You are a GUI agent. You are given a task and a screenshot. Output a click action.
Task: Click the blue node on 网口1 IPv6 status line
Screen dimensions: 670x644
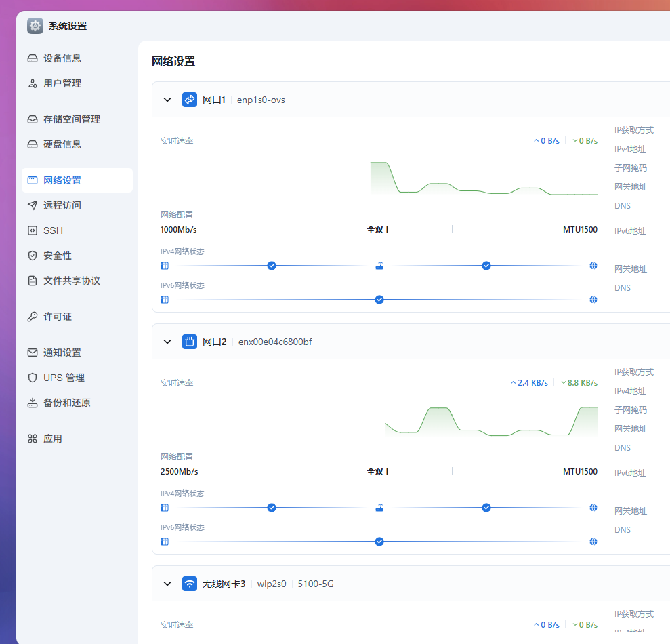pyautogui.click(x=379, y=299)
